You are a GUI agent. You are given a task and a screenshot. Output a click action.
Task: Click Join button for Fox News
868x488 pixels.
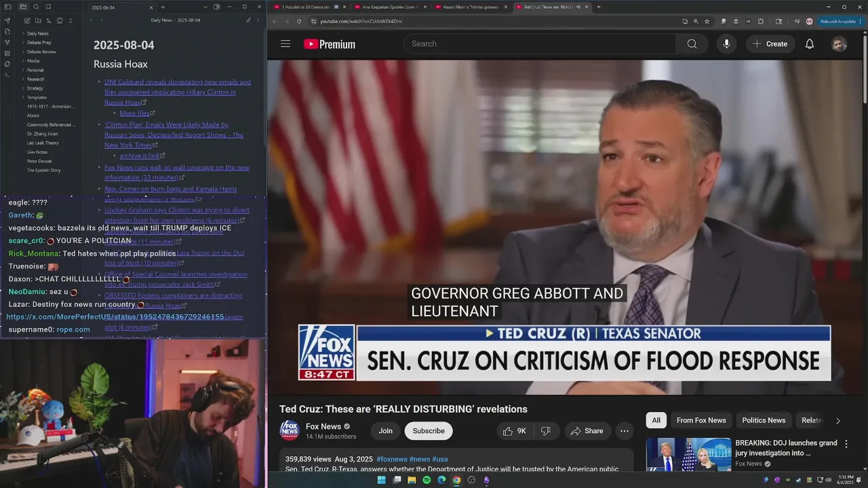tap(385, 431)
